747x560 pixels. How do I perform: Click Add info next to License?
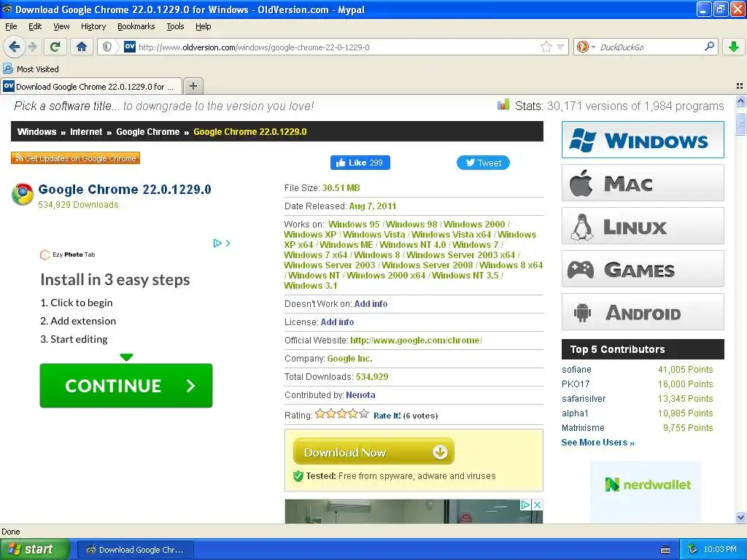coord(337,322)
